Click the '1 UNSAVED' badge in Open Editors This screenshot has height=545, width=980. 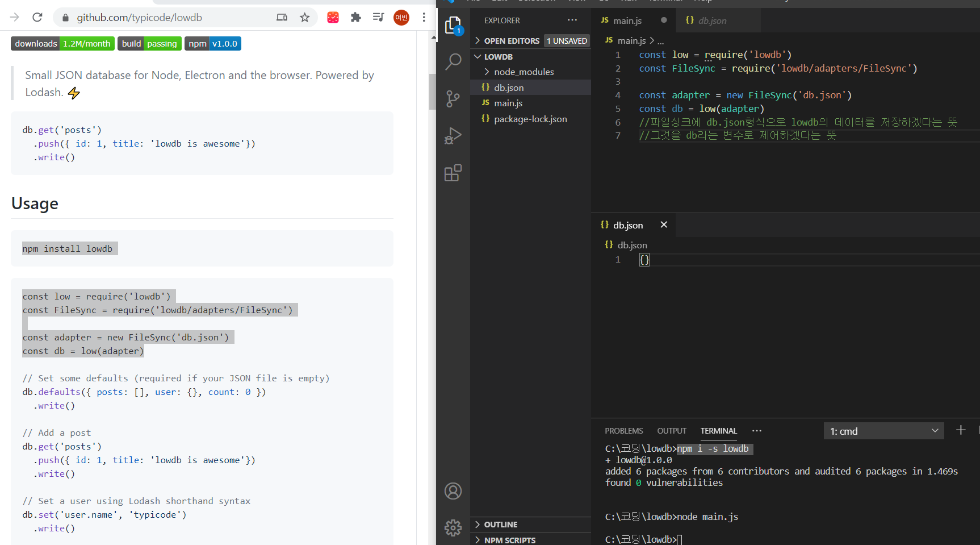click(x=567, y=41)
